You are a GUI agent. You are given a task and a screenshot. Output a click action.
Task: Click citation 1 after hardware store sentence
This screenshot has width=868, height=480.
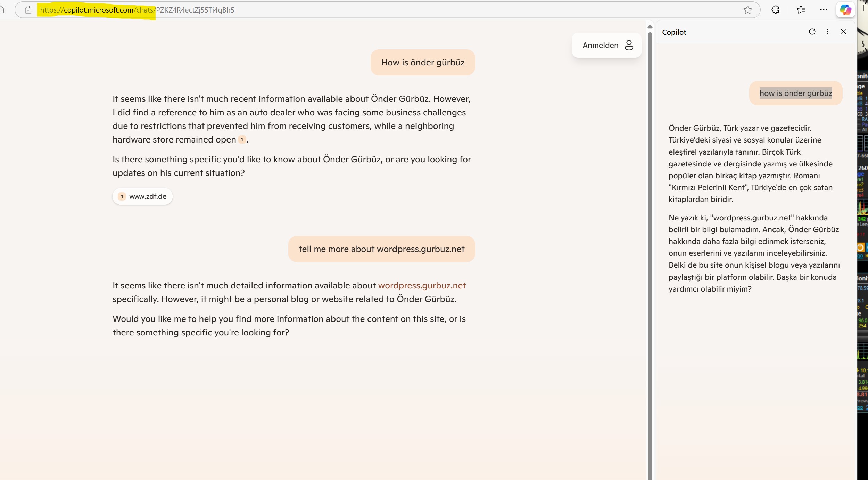pyautogui.click(x=242, y=139)
